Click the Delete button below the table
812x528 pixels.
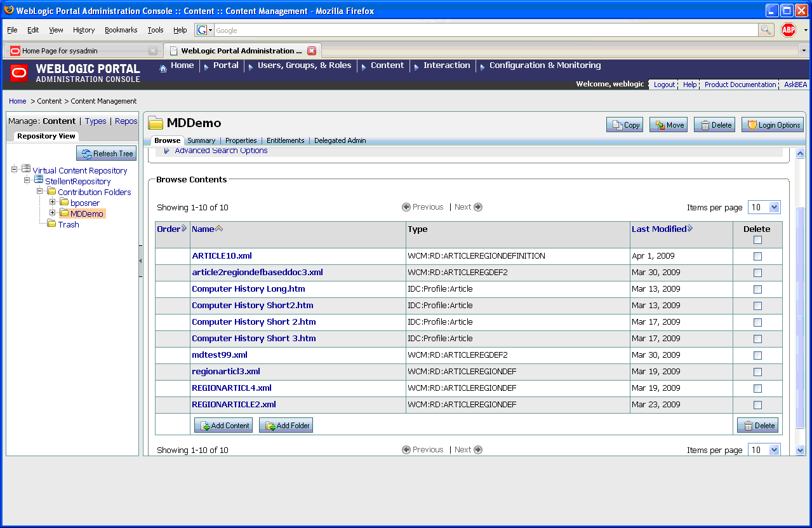(x=757, y=426)
